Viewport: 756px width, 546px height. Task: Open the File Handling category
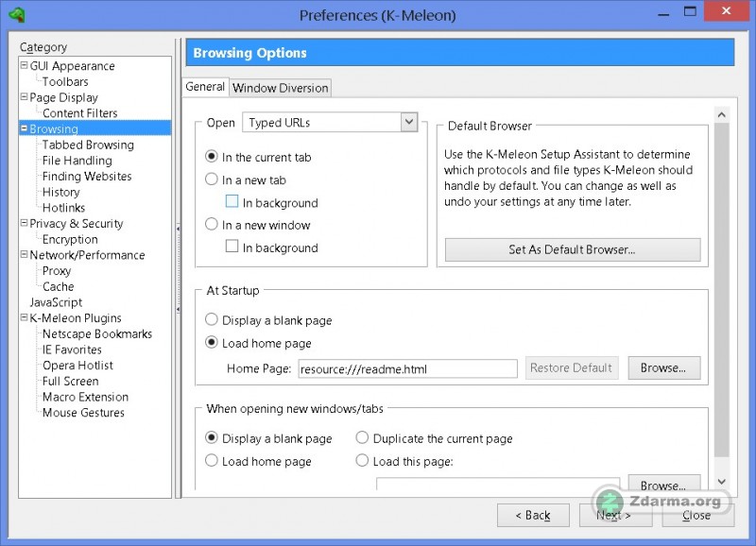[x=77, y=161]
